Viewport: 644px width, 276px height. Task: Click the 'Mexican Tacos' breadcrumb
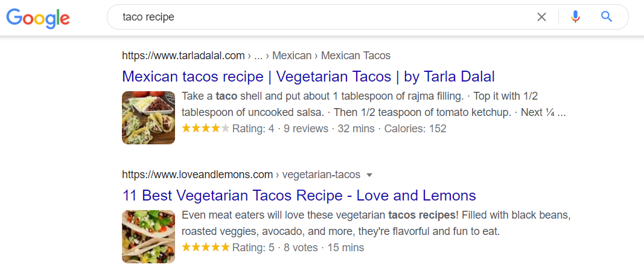pyautogui.click(x=355, y=56)
